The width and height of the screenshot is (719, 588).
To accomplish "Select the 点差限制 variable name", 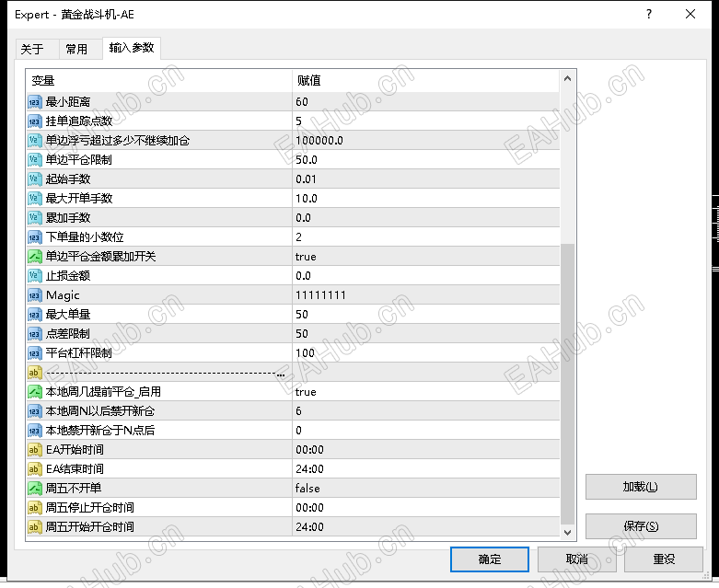I will 68,334.
